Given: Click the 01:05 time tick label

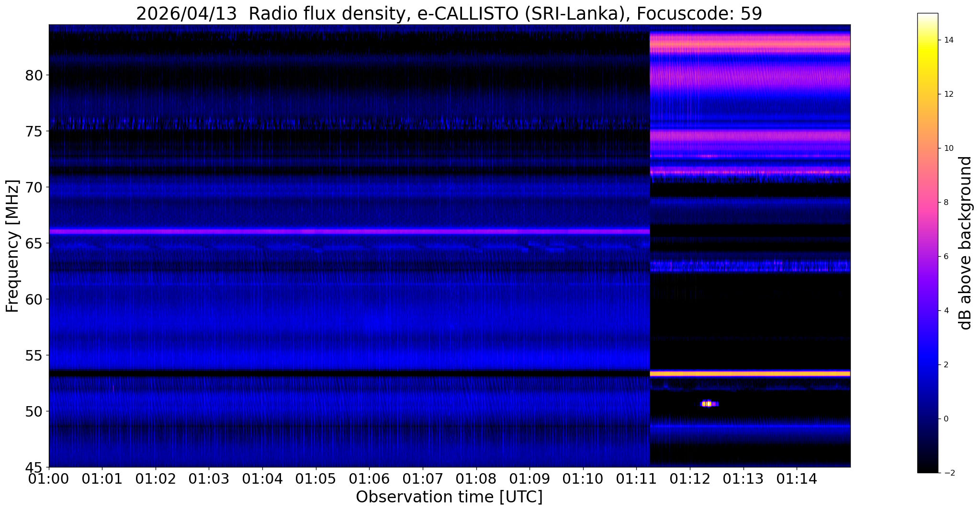Looking at the screenshot, I should pos(316,478).
